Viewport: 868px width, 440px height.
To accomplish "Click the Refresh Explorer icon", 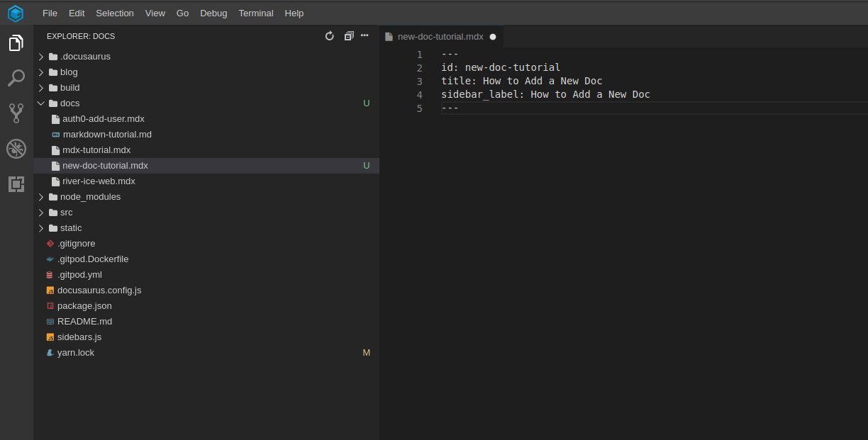I will [330, 36].
